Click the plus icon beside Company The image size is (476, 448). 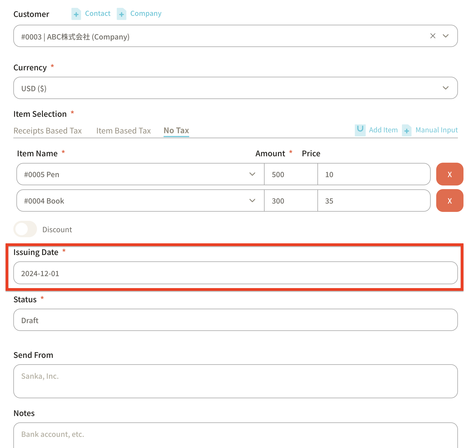121,14
